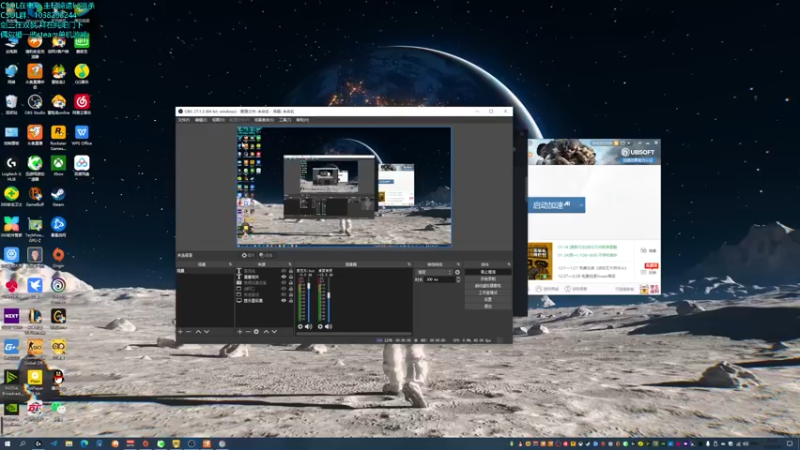
Task: Hide the 显示器采集 display capture source
Action: click(284, 301)
